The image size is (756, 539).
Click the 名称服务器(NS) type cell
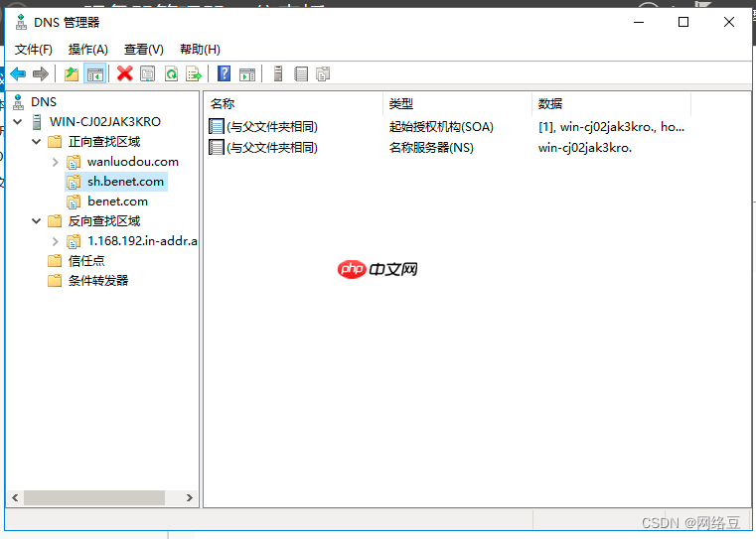coord(431,147)
